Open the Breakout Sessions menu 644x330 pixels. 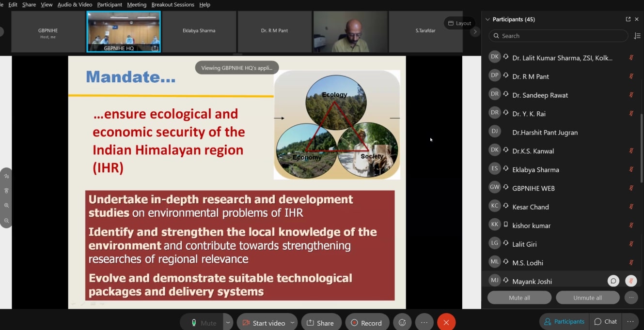[x=173, y=4]
